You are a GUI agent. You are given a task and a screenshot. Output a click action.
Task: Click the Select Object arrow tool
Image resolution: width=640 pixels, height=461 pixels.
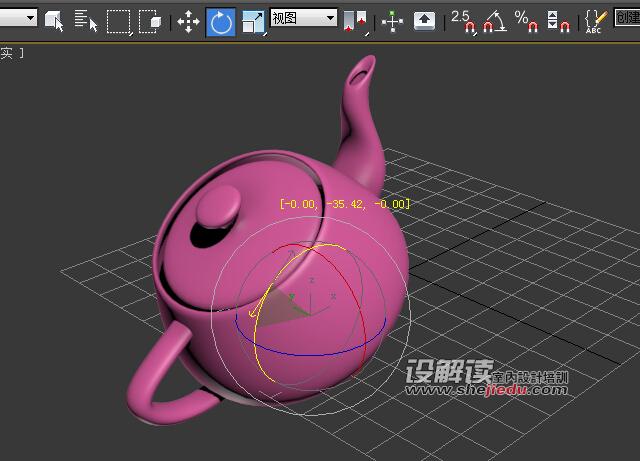coord(54,20)
